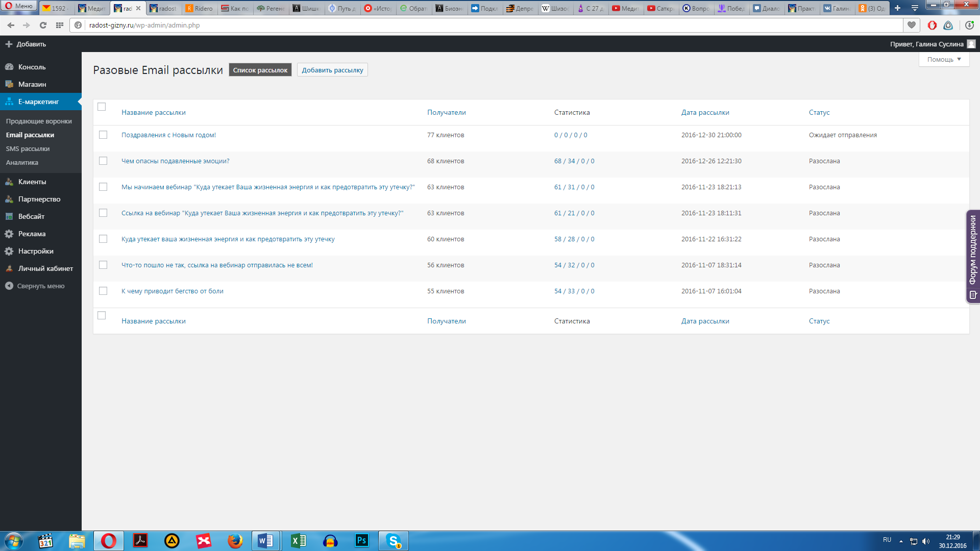Open the Магазин sidebar icon
The width and height of the screenshot is (980, 551).
[x=9, y=84]
